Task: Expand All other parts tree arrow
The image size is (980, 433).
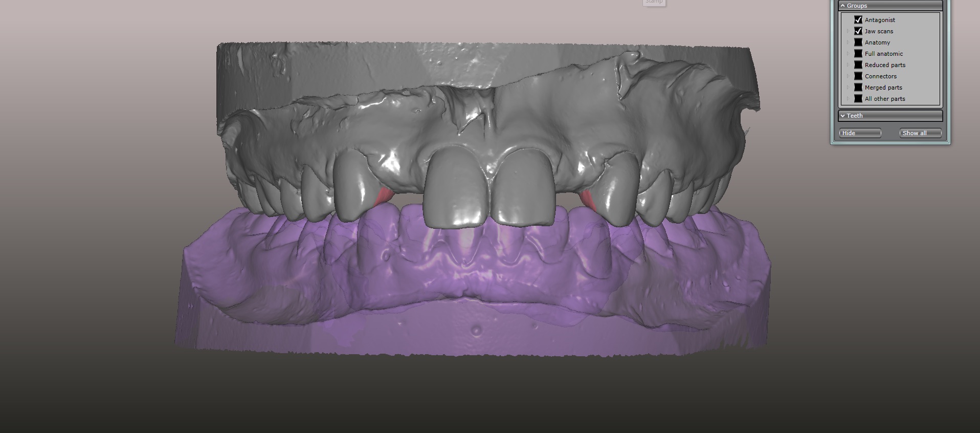Action: 848,99
